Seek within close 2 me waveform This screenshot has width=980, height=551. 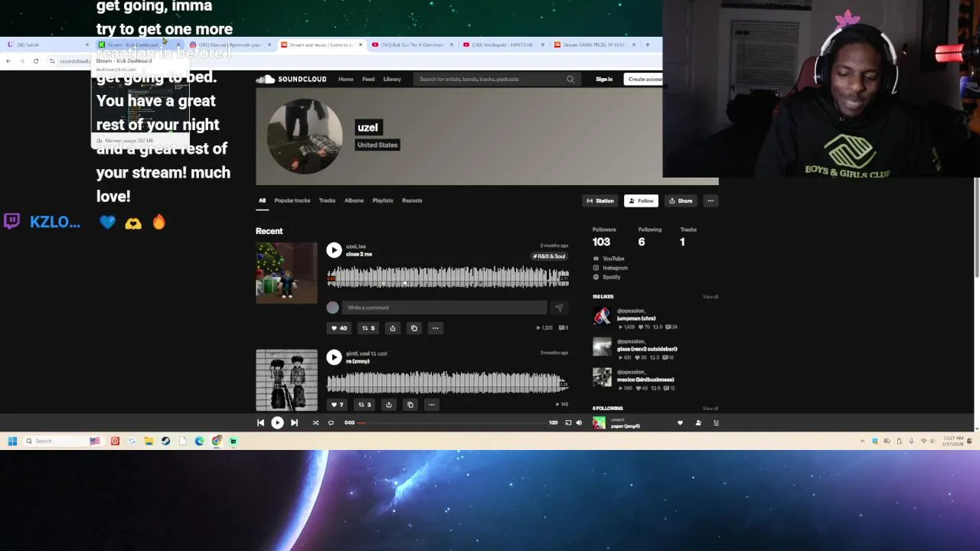point(448,277)
